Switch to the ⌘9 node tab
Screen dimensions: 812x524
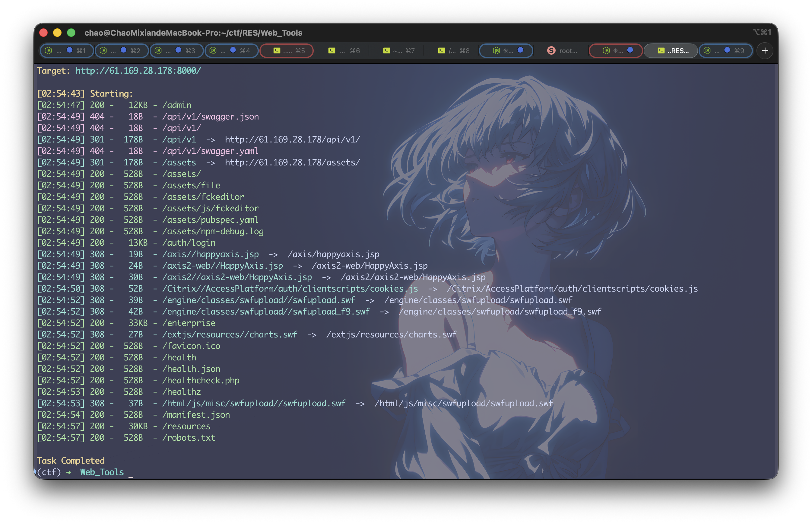[725, 51]
